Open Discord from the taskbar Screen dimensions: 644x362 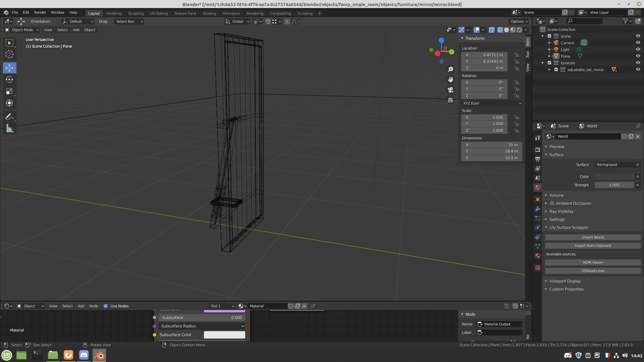pyautogui.click(x=84, y=355)
